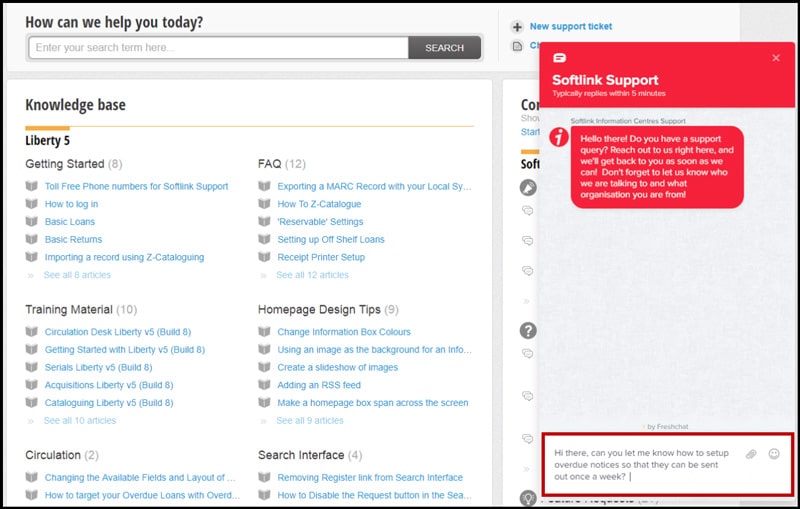Viewport: 800px width, 509px height.
Task: Open How to Disable the Request button article
Action: (374, 495)
